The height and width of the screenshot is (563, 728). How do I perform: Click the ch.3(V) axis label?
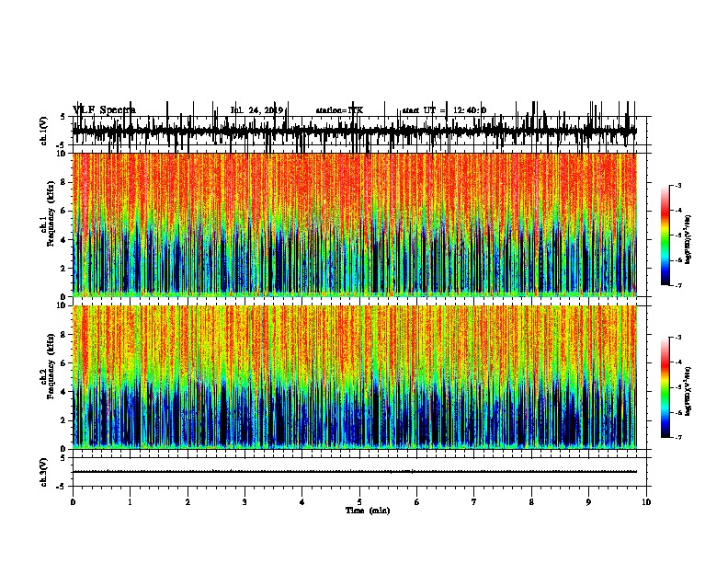44,472
